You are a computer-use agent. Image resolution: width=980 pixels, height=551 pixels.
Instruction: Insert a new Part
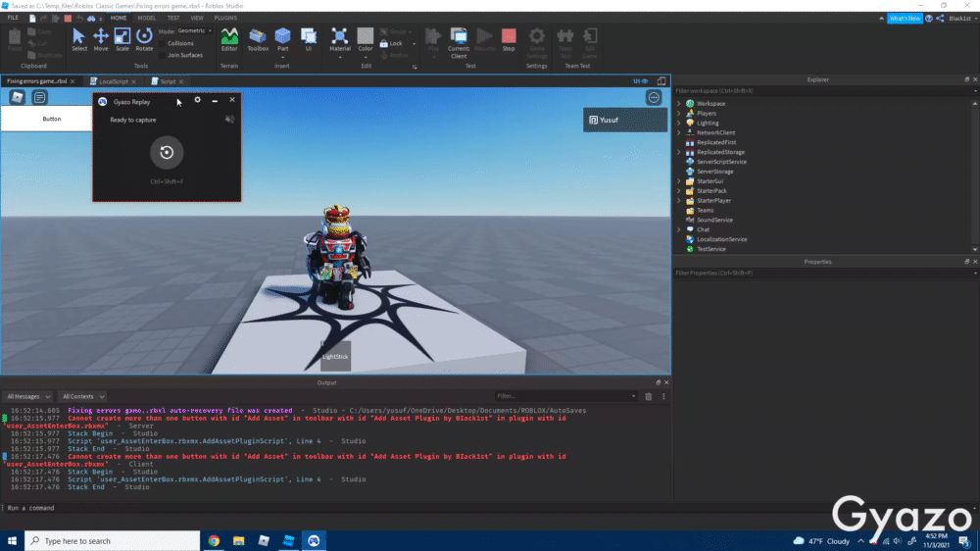[282, 40]
